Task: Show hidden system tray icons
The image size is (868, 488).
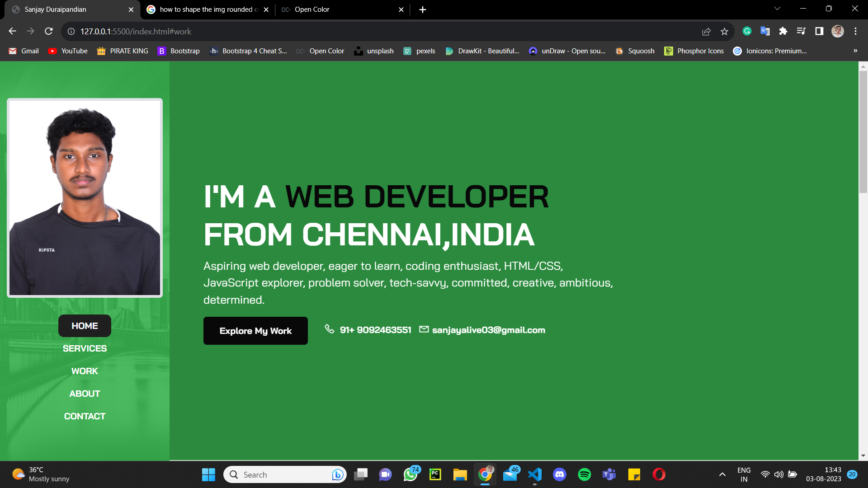Action: pos(722,474)
